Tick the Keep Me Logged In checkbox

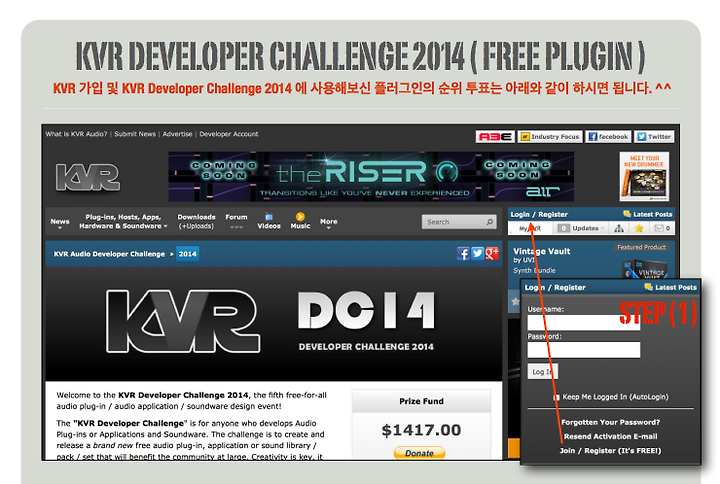click(556, 398)
